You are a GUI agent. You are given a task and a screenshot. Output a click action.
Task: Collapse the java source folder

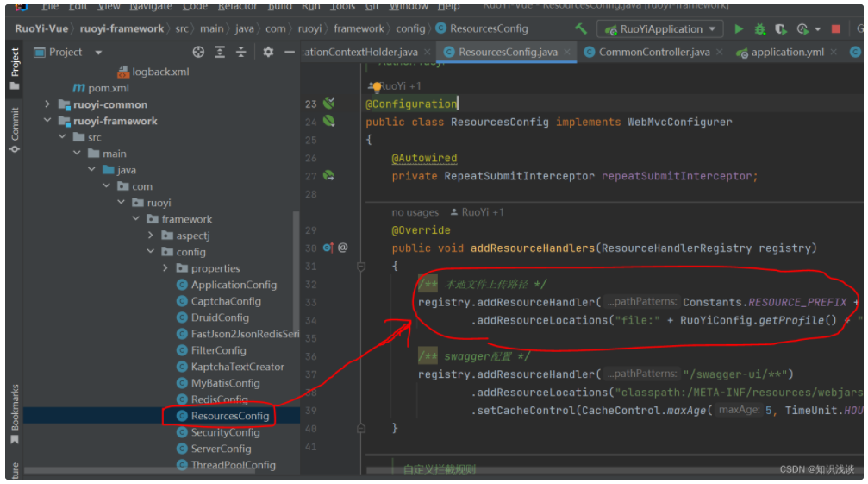pyautogui.click(x=91, y=169)
